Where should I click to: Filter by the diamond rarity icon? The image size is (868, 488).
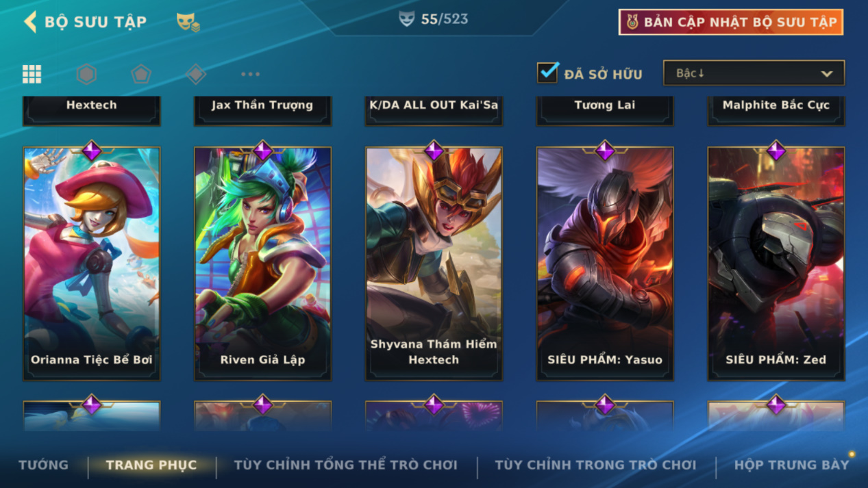[x=196, y=74]
